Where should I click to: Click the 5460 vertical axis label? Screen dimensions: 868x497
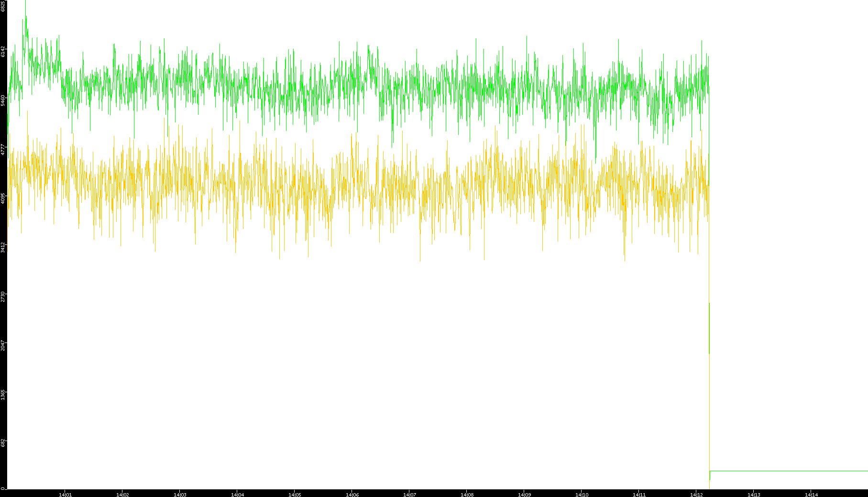tap(3, 100)
